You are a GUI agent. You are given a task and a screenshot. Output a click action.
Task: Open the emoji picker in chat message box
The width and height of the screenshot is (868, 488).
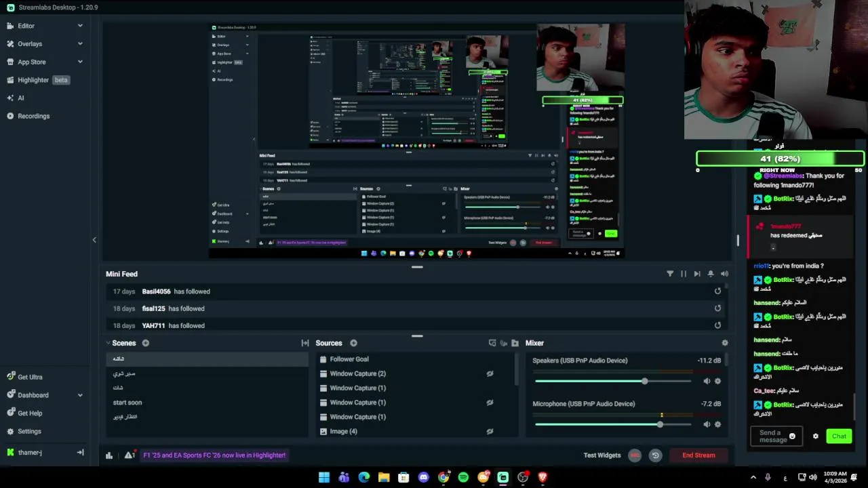(x=792, y=436)
